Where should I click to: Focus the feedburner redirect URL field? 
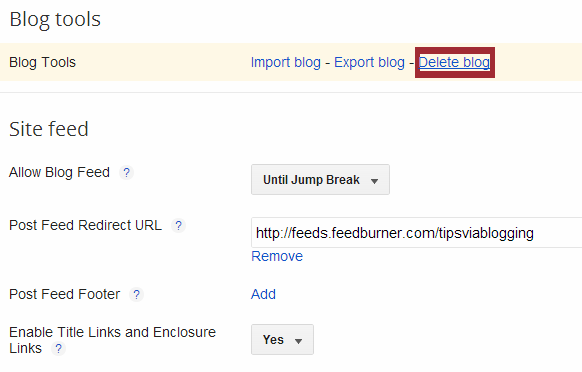[x=416, y=233]
